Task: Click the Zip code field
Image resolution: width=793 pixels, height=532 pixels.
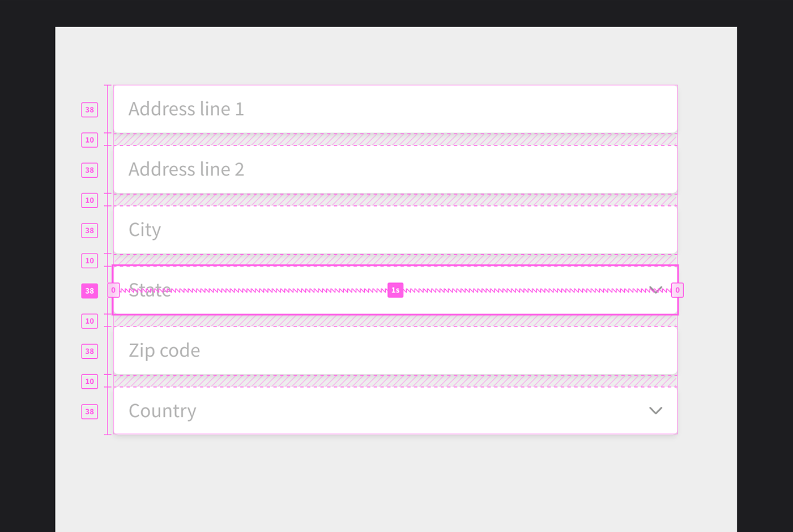Action: point(395,351)
